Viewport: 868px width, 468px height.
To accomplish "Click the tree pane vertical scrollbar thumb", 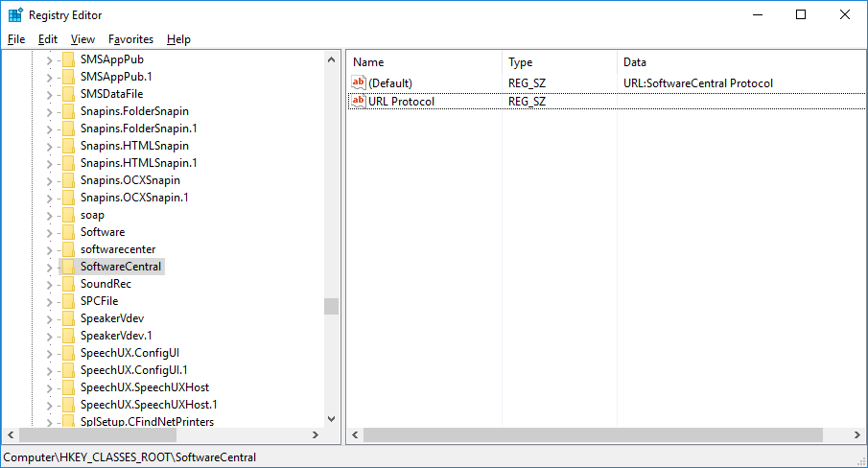I will pyautogui.click(x=331, y=306).
